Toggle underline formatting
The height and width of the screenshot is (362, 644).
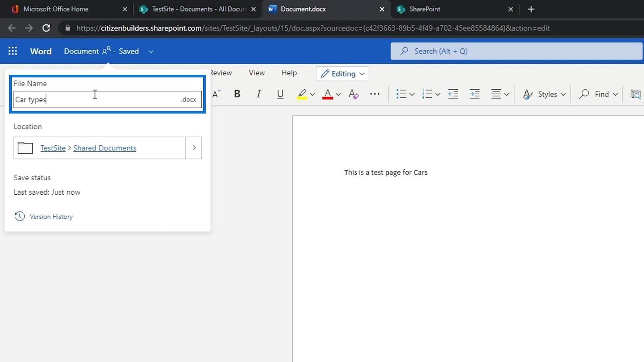280,94
